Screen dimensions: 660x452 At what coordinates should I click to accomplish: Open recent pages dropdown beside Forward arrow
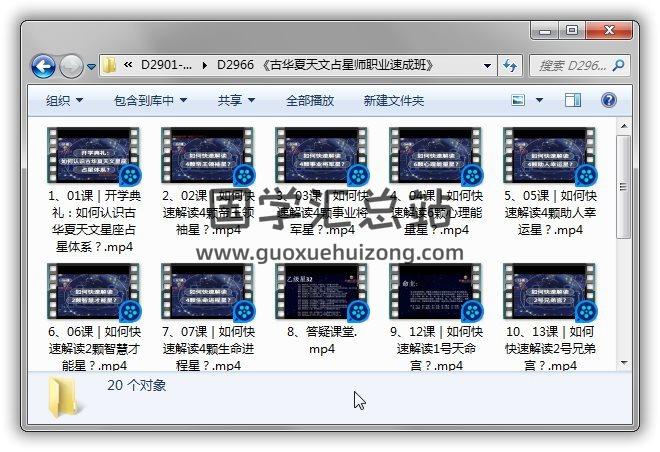coord(91,66)
